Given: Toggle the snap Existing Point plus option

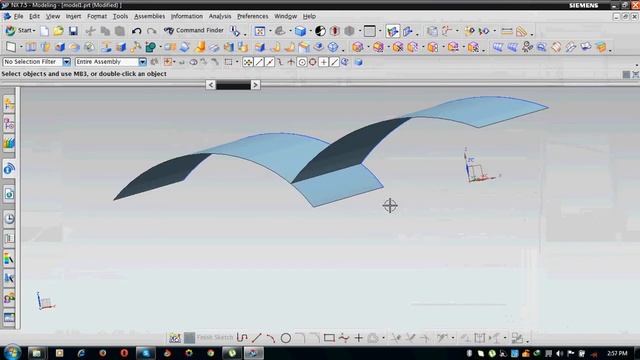Looking at the screenshot, I should (323, 62).
